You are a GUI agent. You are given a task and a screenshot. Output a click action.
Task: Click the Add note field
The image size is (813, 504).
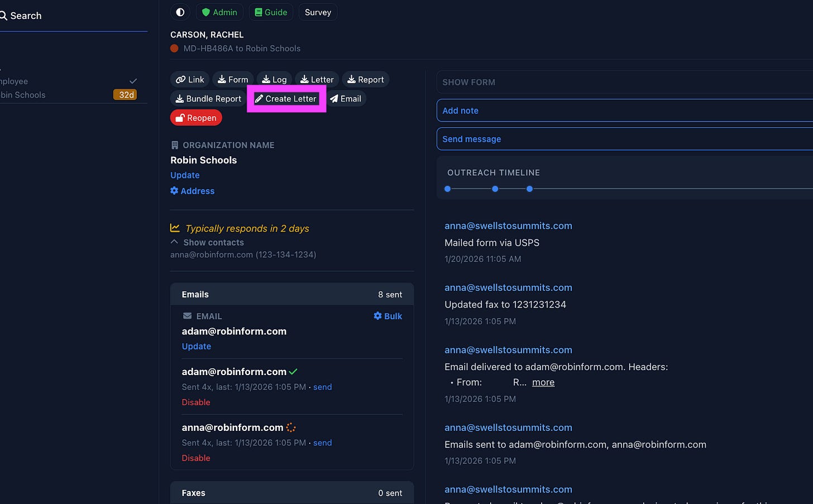point(624,111)
